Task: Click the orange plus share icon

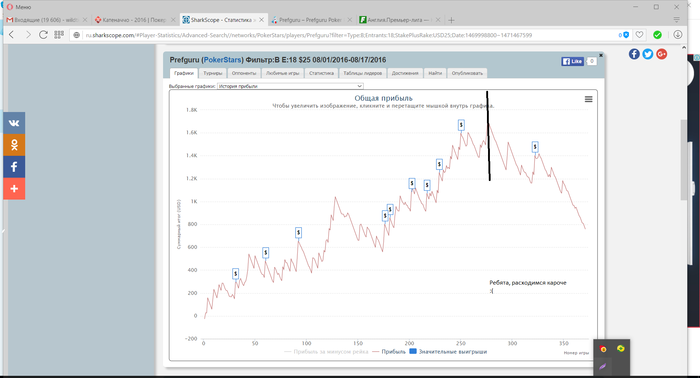Action: coord(14,189)
